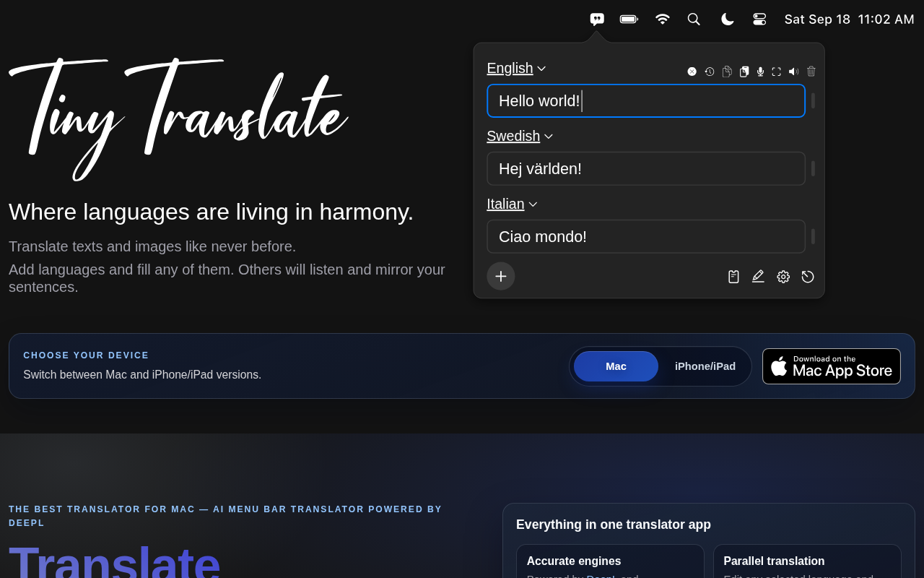This screenshot has height=578, width=924.
Task: Start dictation with the microphone icon
Action: 760,72
